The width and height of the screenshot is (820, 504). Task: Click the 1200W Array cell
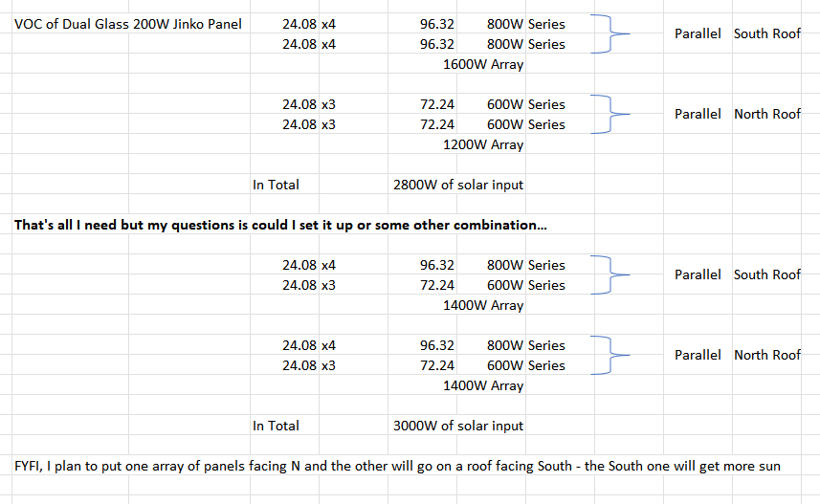(x=483, y=144)
